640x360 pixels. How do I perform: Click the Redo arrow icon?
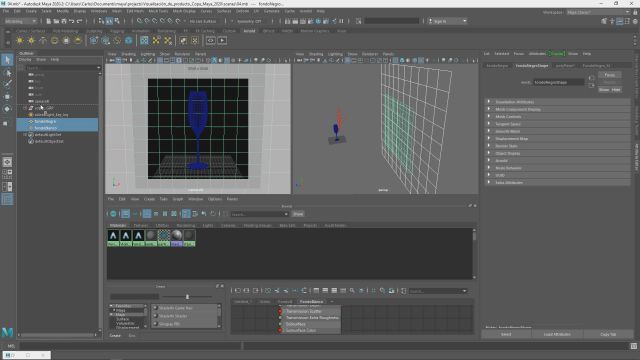[x=80, y=21]
